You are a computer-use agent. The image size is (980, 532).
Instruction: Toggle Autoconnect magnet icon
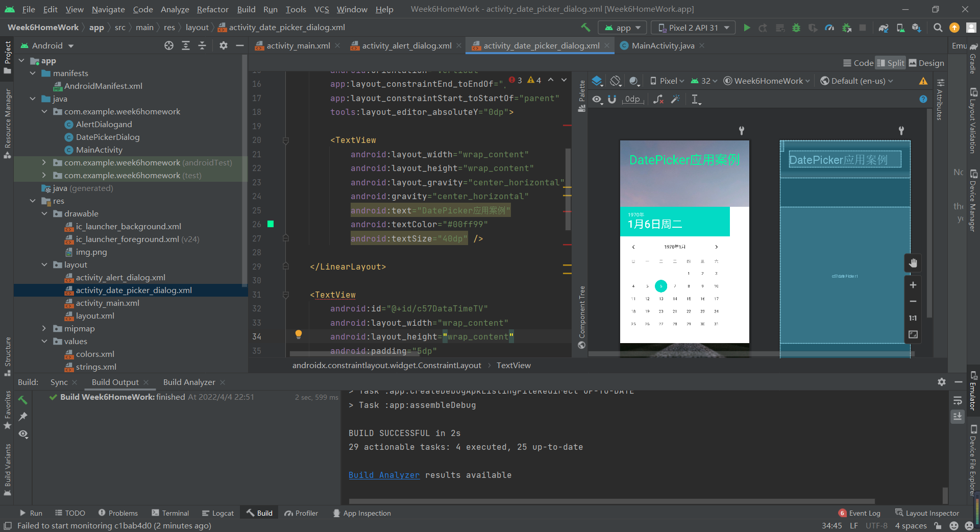[612, 99]
